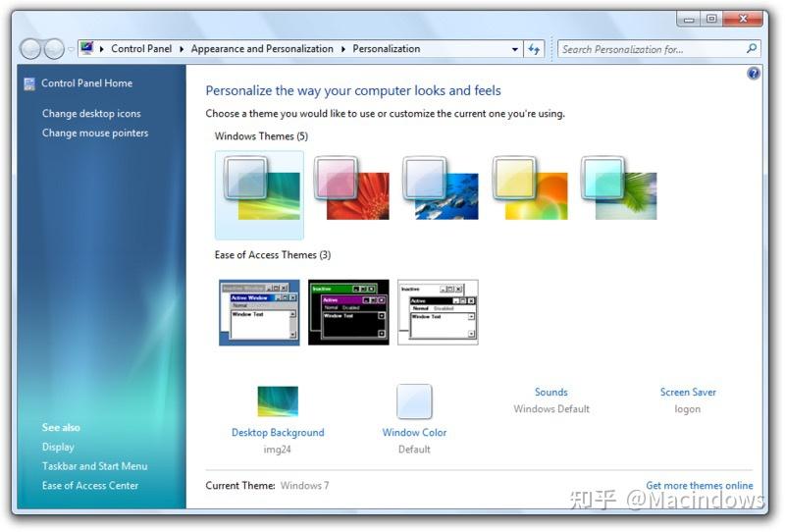Open Display under See also
Screen dimensions: 785x532
(x=58, y=447)
